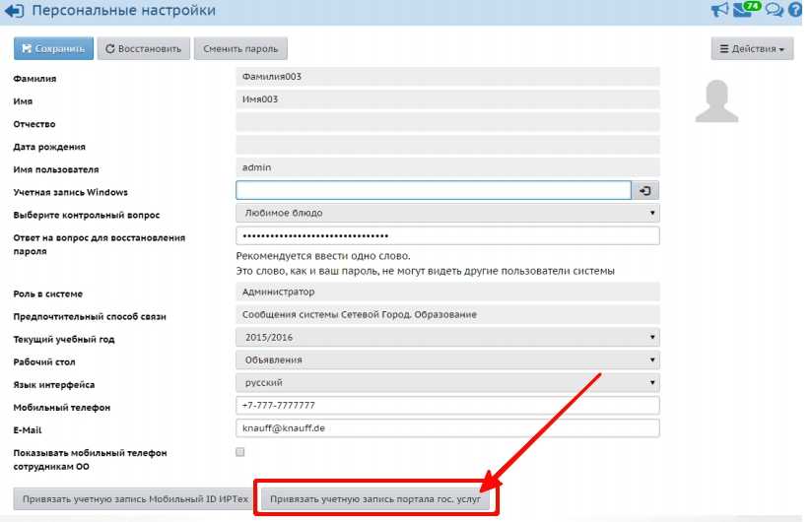Image resolution: width=812 pixels, height=522 pixels.
Task: Click the login icon next to Windows account field
Action: click(645, 191)
